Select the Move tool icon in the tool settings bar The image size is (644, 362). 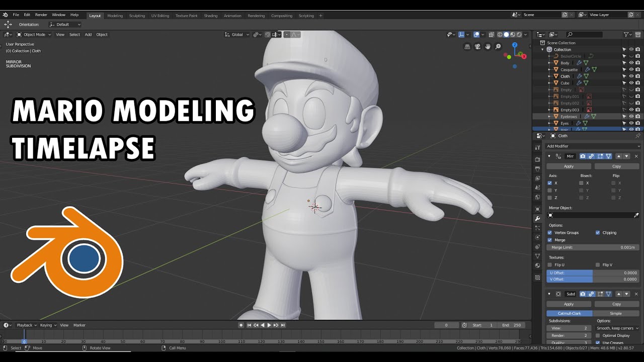[x=8, y=24]
